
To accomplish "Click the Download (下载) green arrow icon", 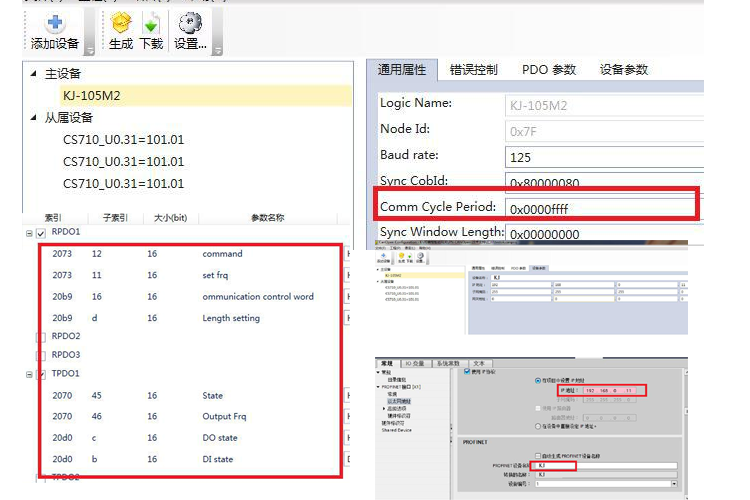I will click(x=150, y=22).
